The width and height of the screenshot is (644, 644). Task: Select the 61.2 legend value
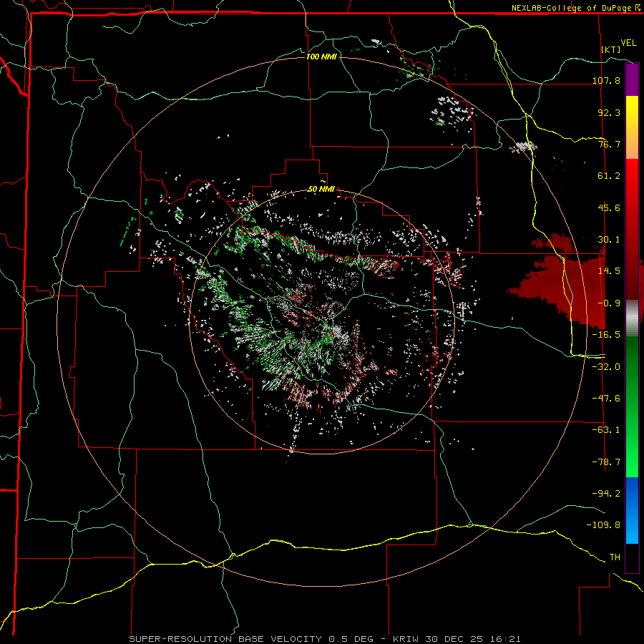point(609,176)
